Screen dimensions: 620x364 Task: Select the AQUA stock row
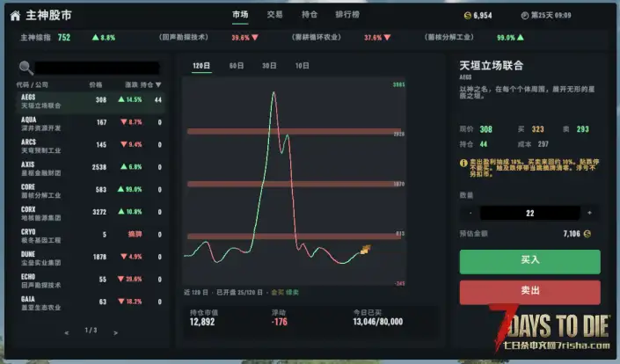91,124
